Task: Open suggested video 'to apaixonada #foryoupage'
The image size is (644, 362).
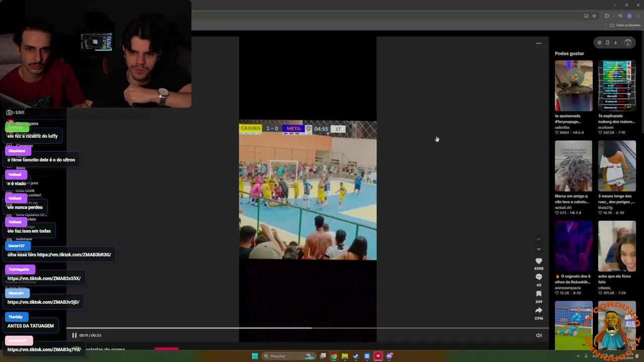Action: coord(574,86)
